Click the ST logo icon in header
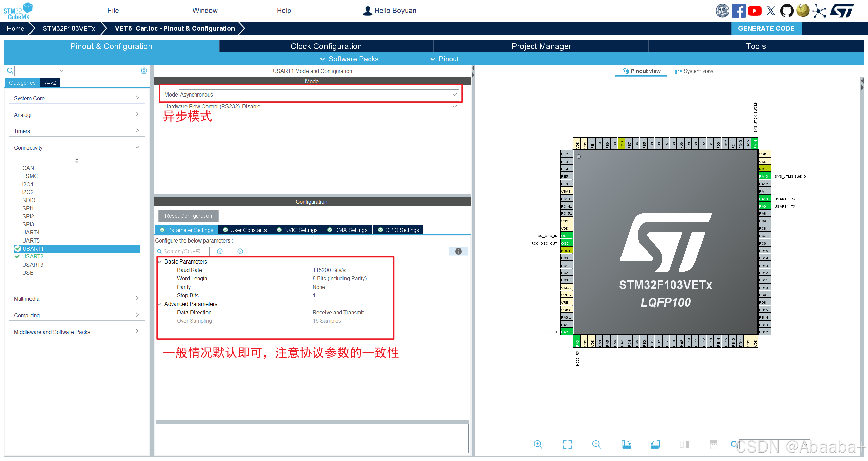This screenshot has height=461, width=868. (842, 11)
